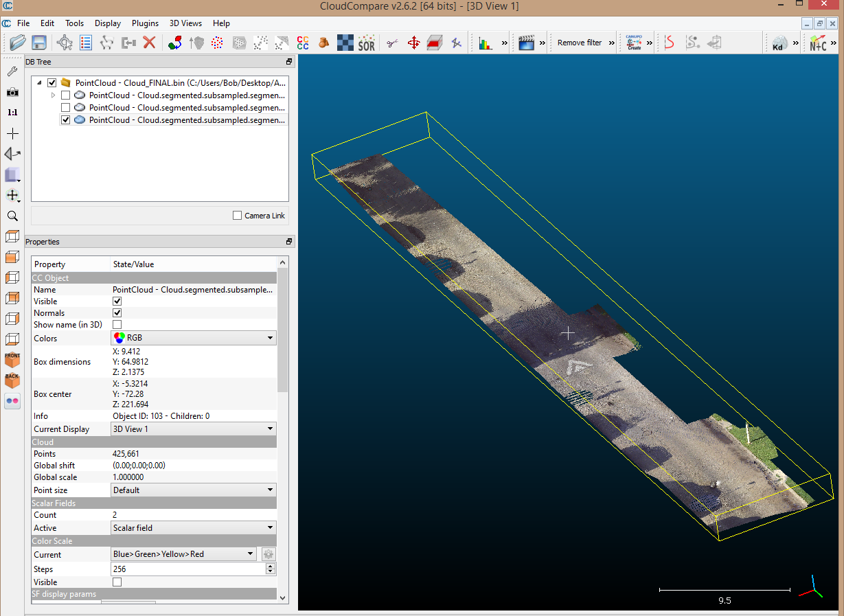Click the Global scale value 1.000000

click(128, 477)
